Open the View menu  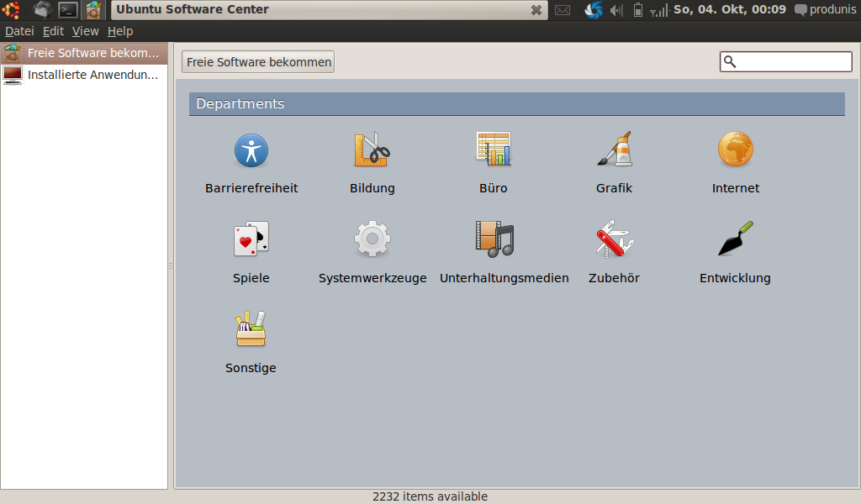point(85,31)
